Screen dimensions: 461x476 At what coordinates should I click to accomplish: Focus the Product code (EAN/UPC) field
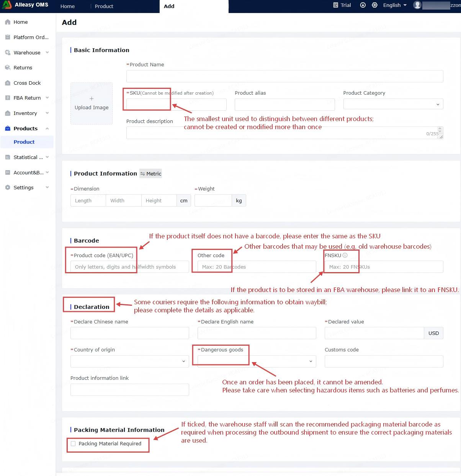(130, 267)
